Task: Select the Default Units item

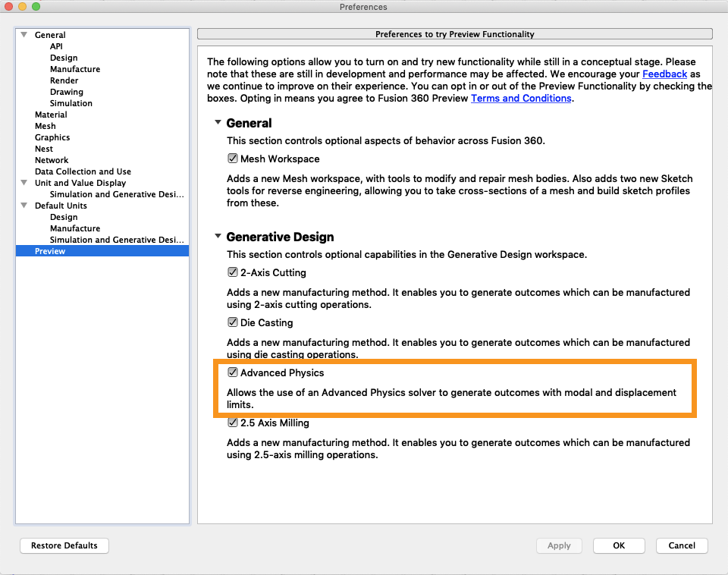Action: click(x=61, y=206)
